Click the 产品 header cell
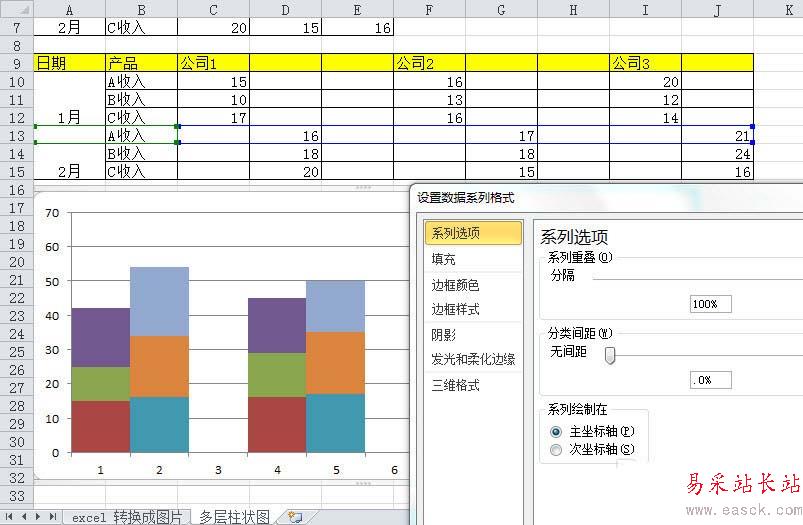Image resolution: width=803 pixels, height=525 pixels. pyautogui.click(x=141, y=63)
